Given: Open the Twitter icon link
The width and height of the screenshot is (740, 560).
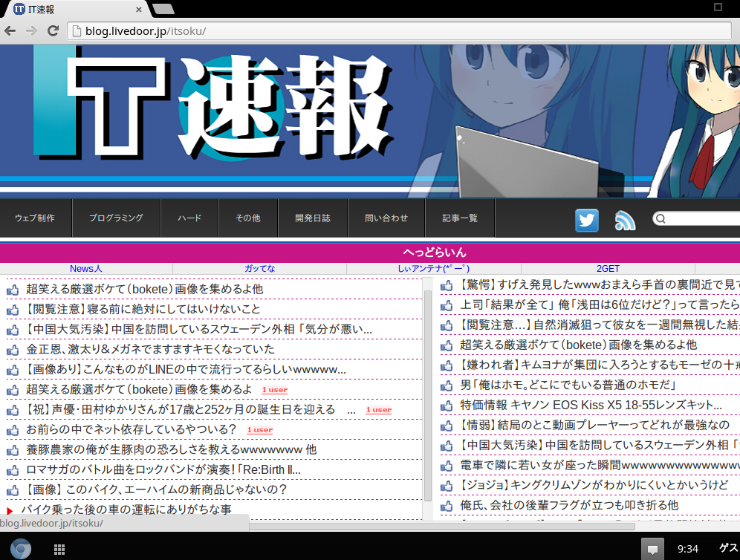Looking at the screenshot, I should point(587,221).
